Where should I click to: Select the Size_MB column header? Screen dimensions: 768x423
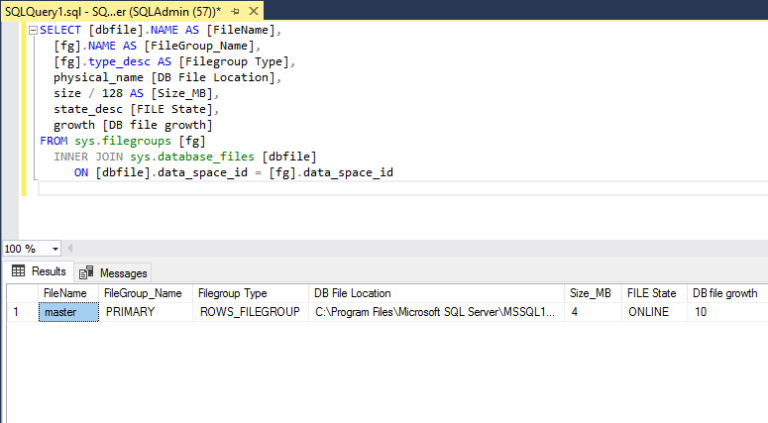pos(593,293)
